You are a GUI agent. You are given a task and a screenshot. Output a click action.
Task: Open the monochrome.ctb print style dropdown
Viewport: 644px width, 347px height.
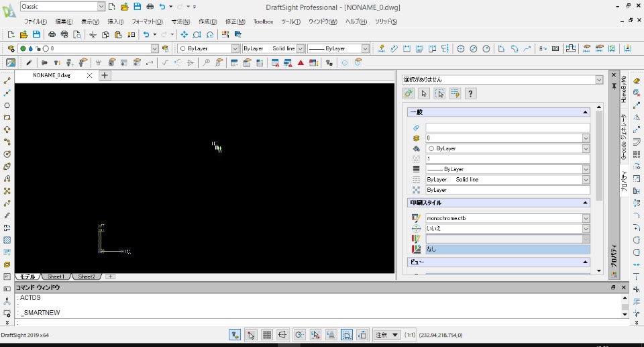(586, 218)
